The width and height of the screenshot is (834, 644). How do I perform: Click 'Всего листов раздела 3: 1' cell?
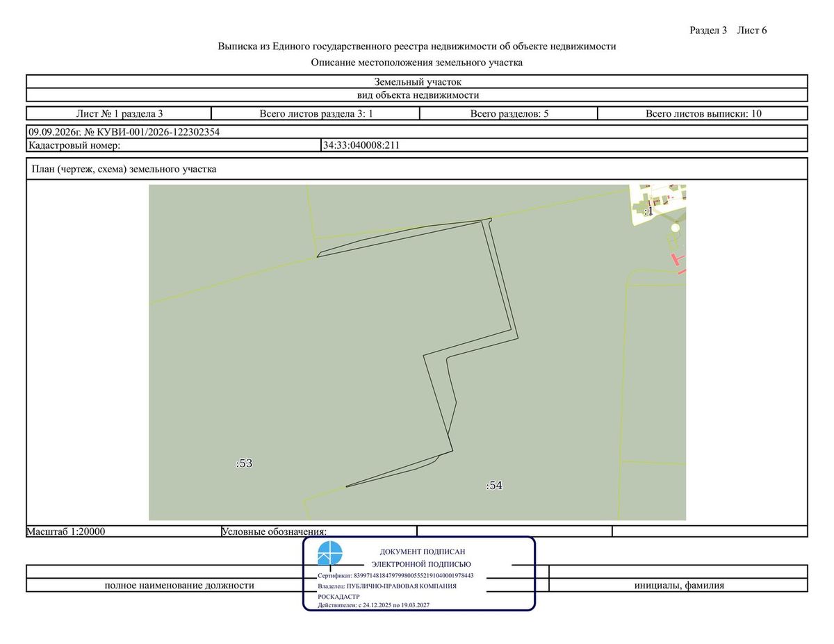316,114
